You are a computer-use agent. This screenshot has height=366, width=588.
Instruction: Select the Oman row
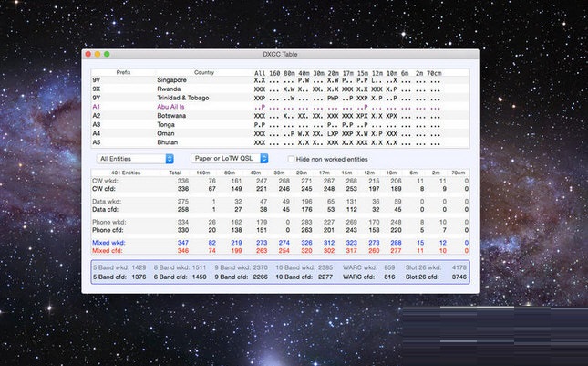(280, 133)
